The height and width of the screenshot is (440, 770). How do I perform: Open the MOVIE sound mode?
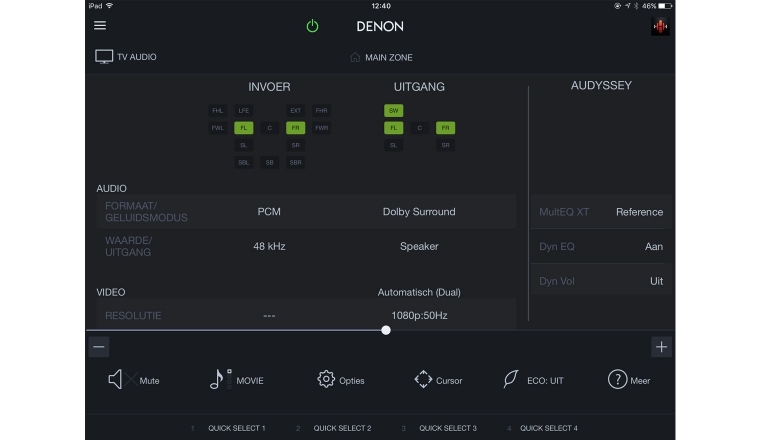237,380
